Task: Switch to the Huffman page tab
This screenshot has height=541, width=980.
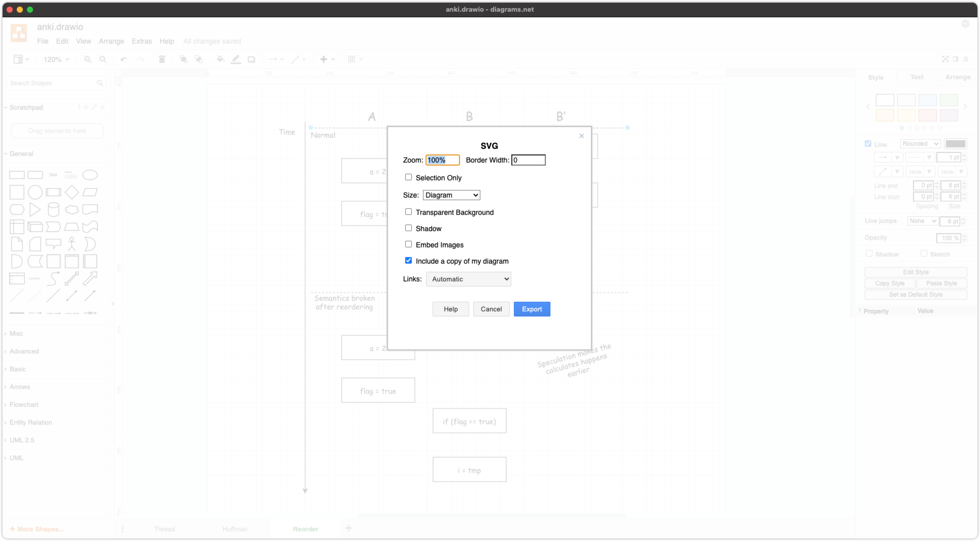Action: click(x=235, y=529)
